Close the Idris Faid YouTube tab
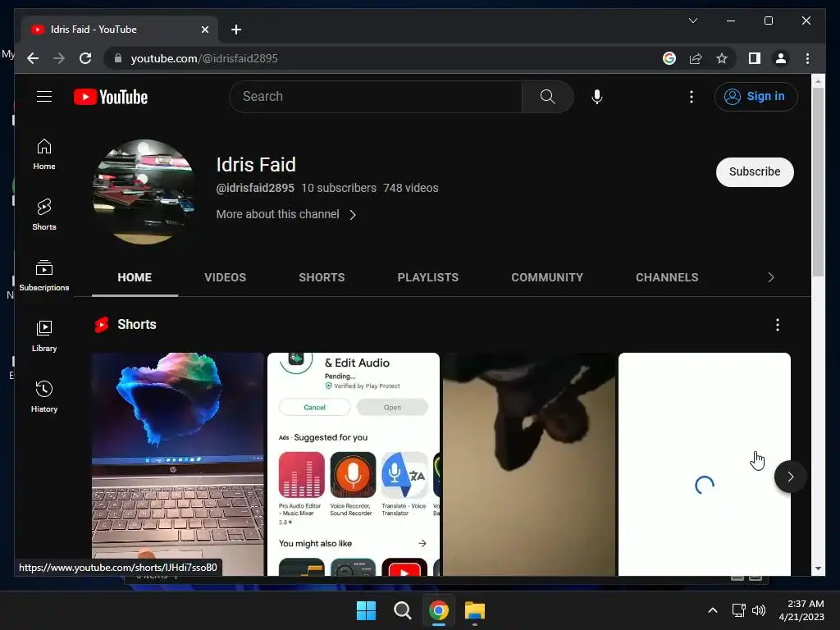Viewport: 840px width, 630px height. pyautogui.click(x=204, y=30)
